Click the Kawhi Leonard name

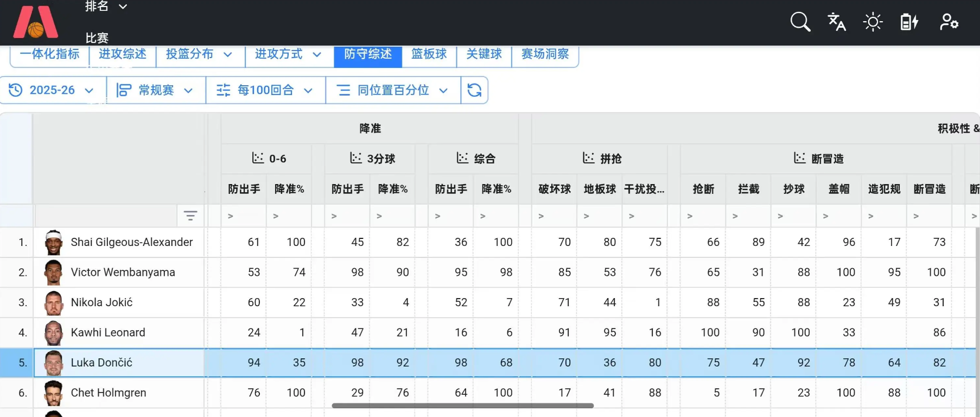point(108,333)
